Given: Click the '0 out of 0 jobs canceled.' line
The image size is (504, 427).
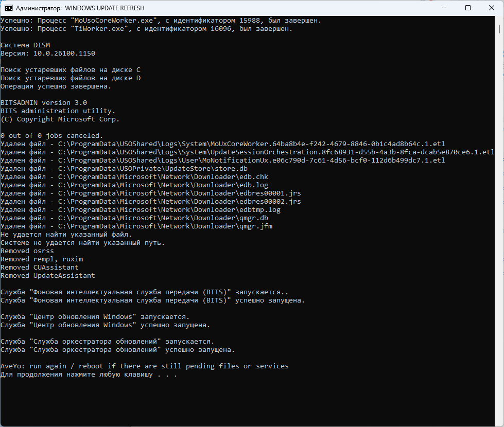Looking at the screenshot, I should (x=52, y=136).
